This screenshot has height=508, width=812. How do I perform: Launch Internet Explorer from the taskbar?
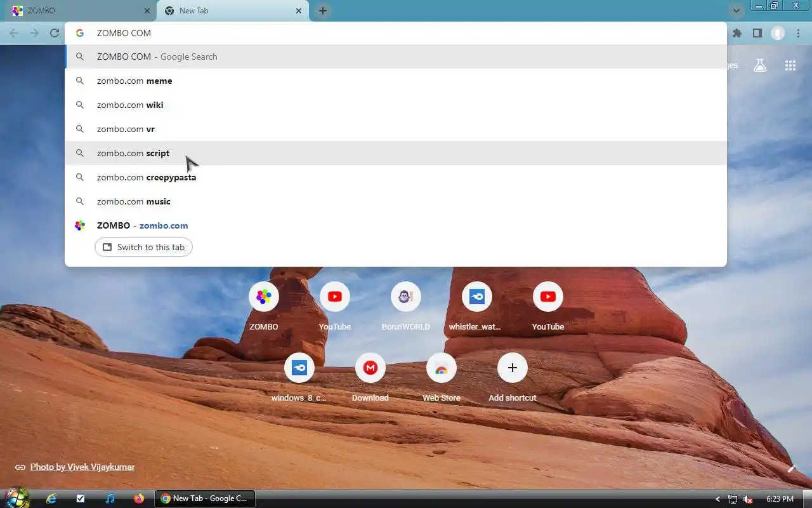tap(51, 498)
